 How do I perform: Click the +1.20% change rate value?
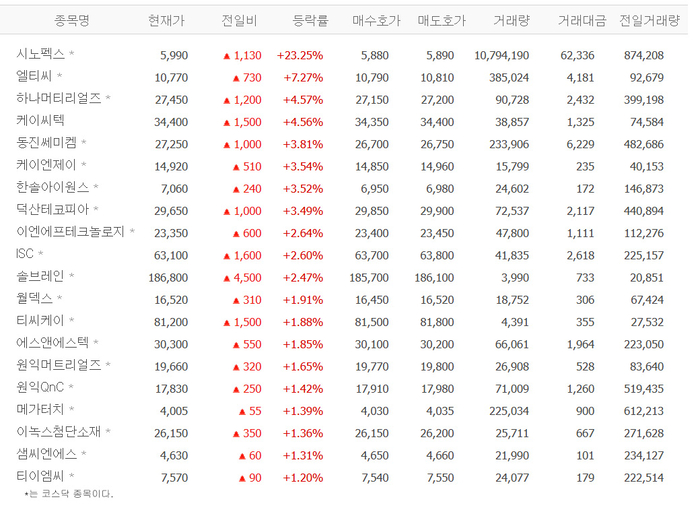(303, 478)
